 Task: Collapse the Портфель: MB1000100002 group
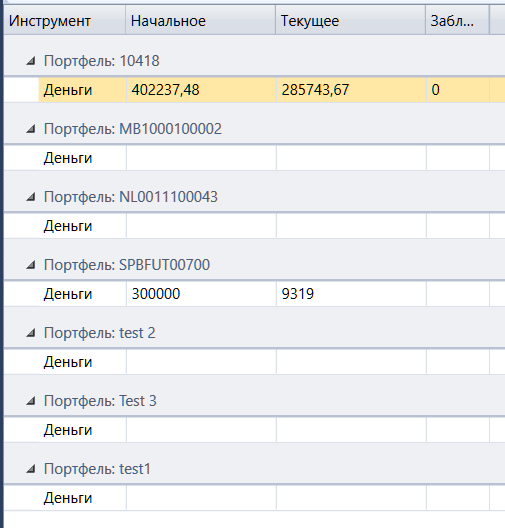(31, 129)
